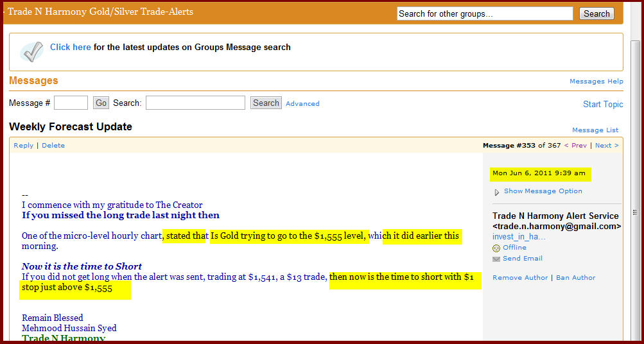Image resolution: width=644 pixels, height=344 pixels.
Task: Click the checkmark icon in updates banner
Action: tap(31, 52)
